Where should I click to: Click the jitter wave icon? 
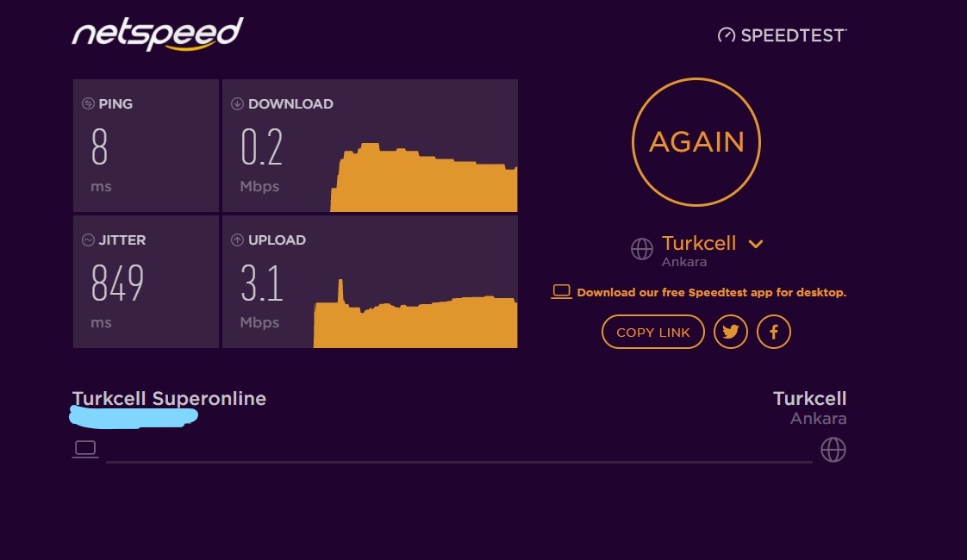88,240
